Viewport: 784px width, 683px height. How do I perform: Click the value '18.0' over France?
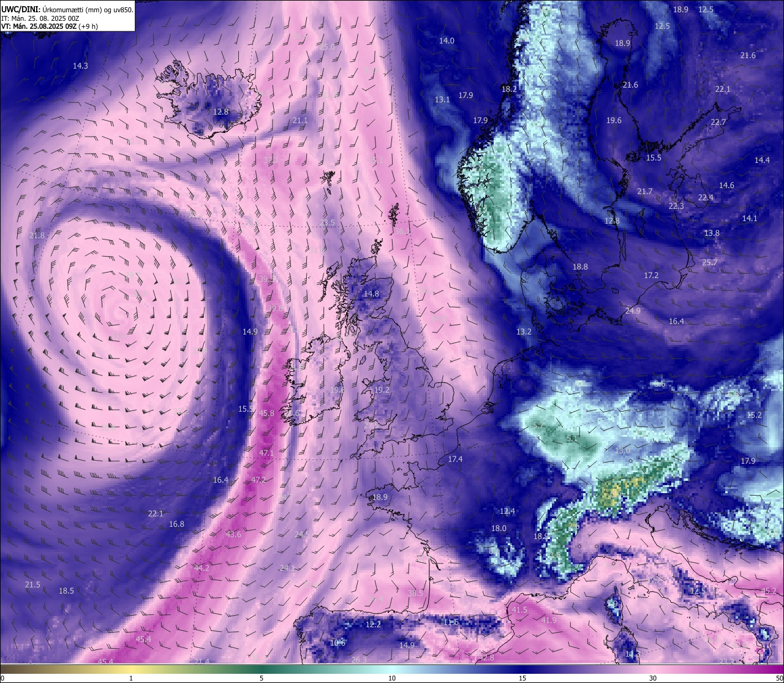(x=499, y=529)
